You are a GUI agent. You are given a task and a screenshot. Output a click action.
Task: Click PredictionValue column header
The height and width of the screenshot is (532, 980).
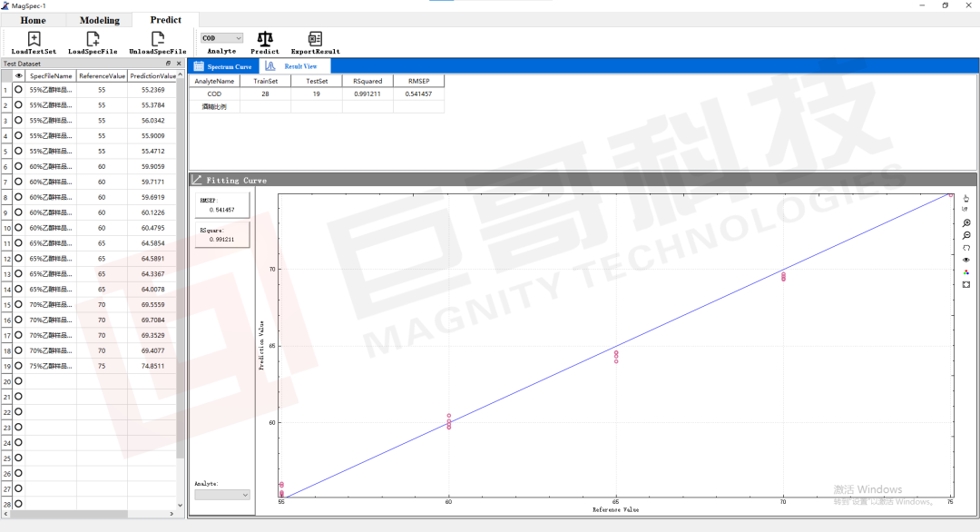click(152, 76)
